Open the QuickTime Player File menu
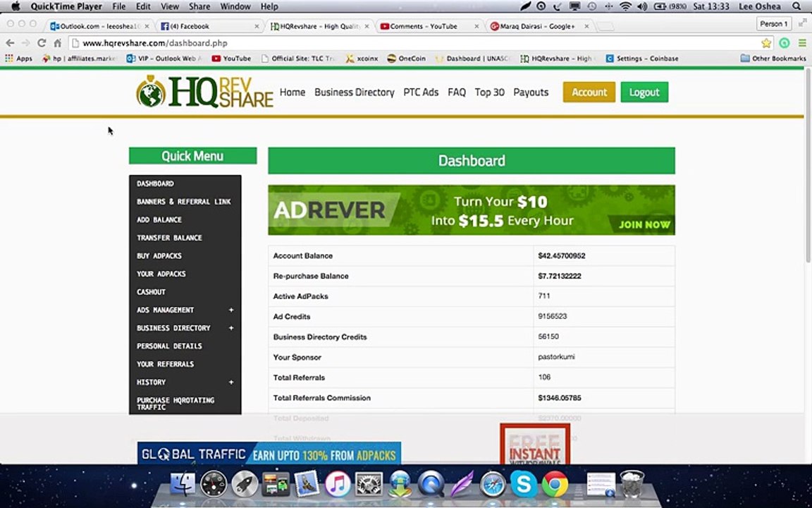The image size is (812, 508). click(118, 6)
